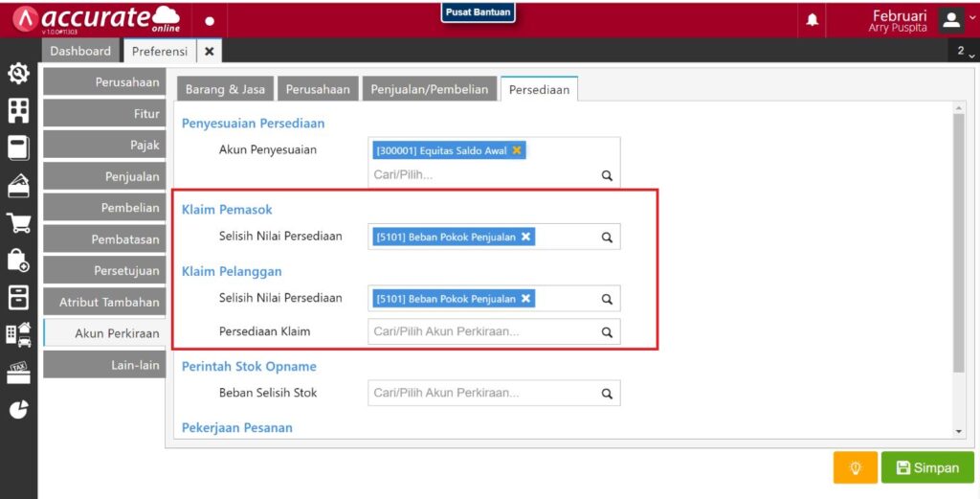Open the Pembelian preference section
980x499 pixels.
104,208
